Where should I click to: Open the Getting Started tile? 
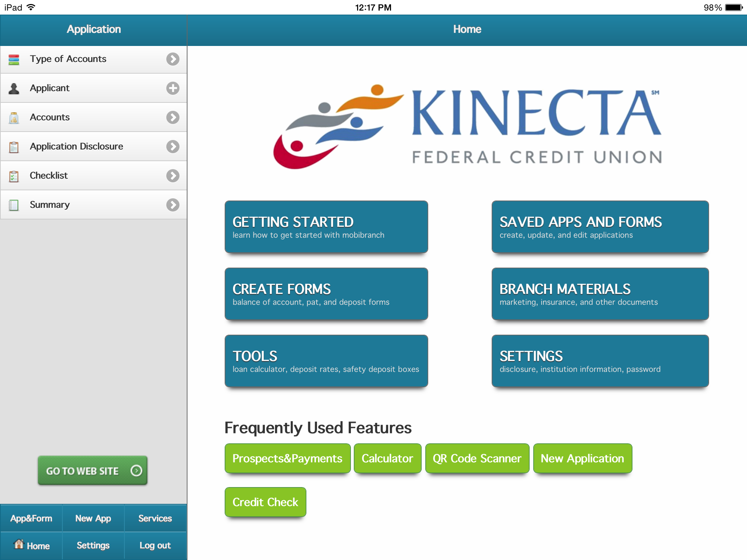(326, 227)
